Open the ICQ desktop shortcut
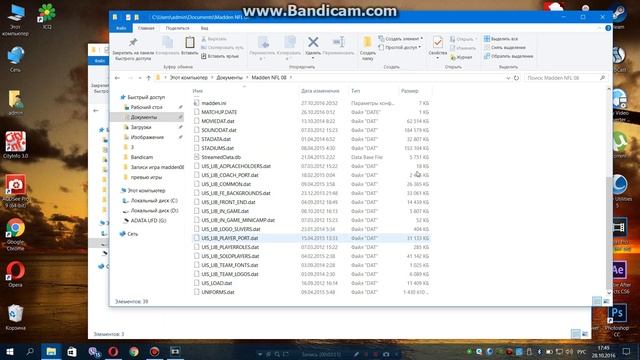Screen dimensions: 640x360 [x=47, y=16]
